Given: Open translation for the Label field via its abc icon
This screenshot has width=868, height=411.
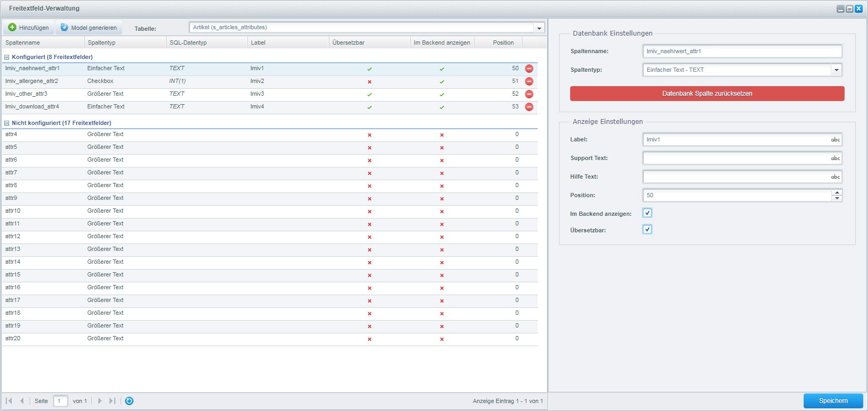Looking at the screenshot, I should 836,140.
